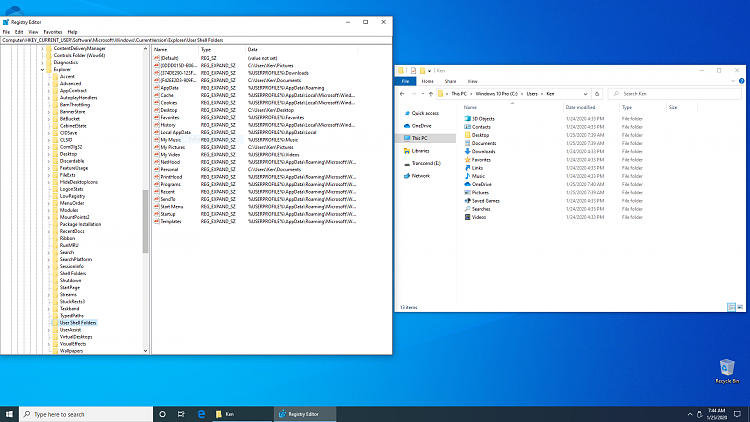Select the User Shell Folders key
Viewport: 750px width, 422px height.
click(77, 323)
